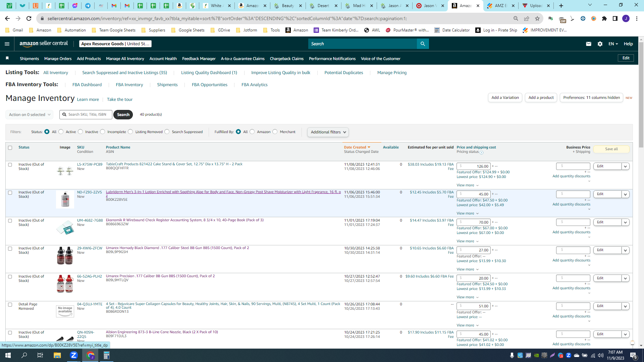Click the magnifier search button in header

(423, 44)
